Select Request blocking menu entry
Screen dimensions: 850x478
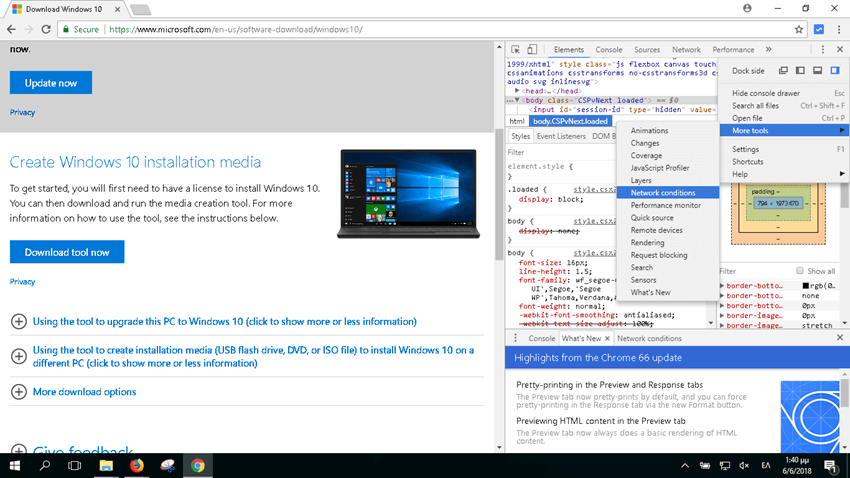668,255
